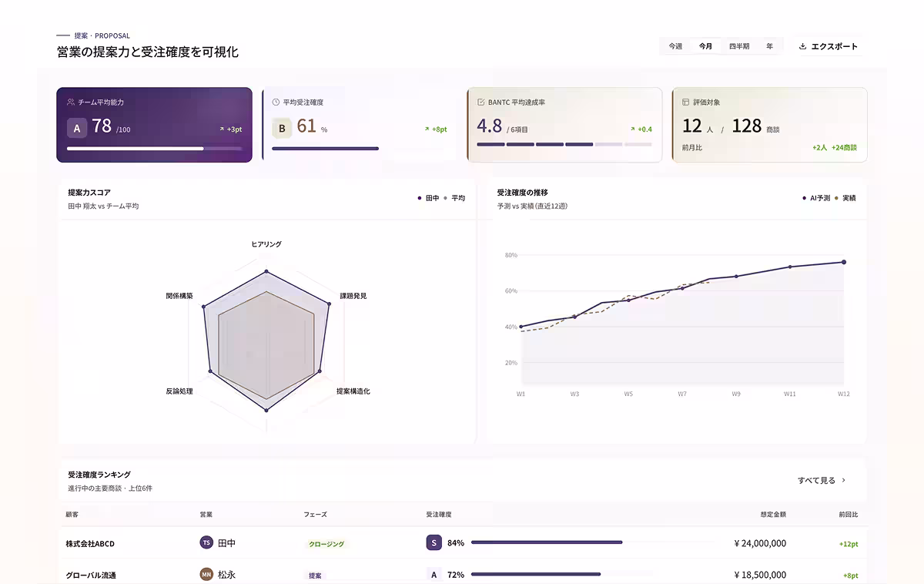Image resolution: width=924 pixels, height=584 pixels.
Task: Click the 課題発見 radar axis label
Action: pyautogui.click(x=353, y=296)
